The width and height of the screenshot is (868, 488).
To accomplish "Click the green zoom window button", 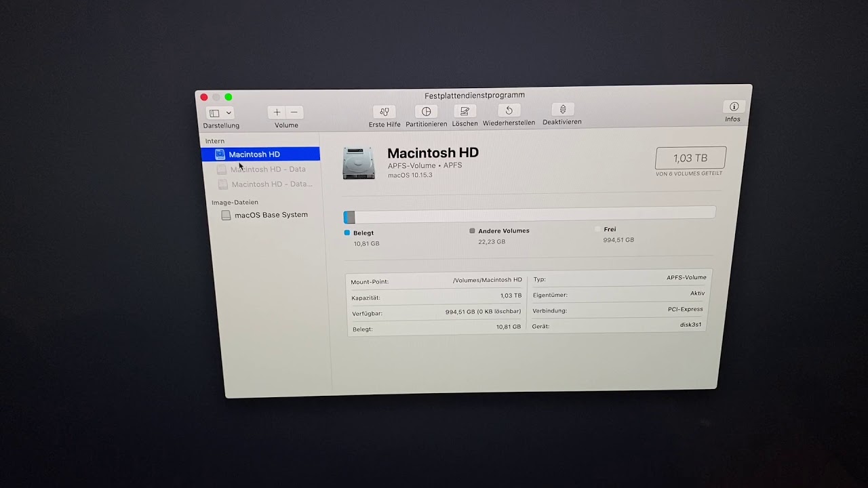I will tap(229, 97).
